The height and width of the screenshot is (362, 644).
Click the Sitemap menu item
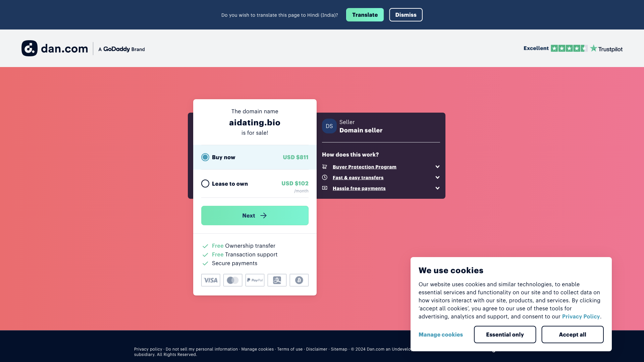pyautogui.click(x=339, y=349)
